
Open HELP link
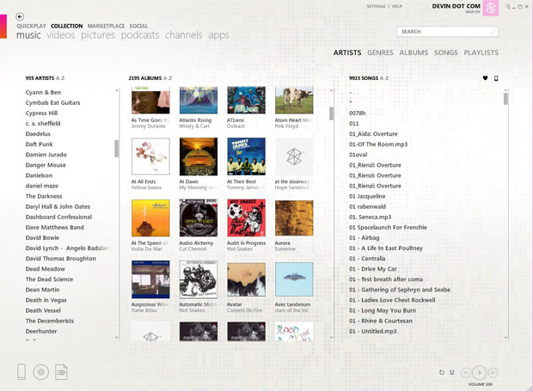click(x=397, y=7)
